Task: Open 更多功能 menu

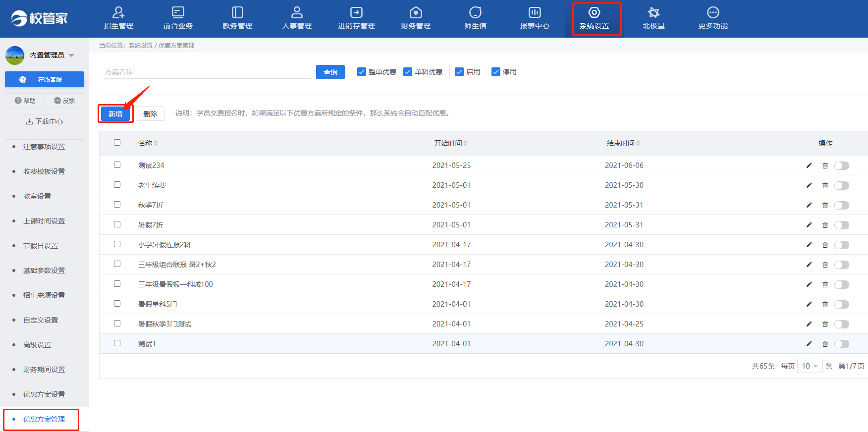Action: tap(713, 18)
